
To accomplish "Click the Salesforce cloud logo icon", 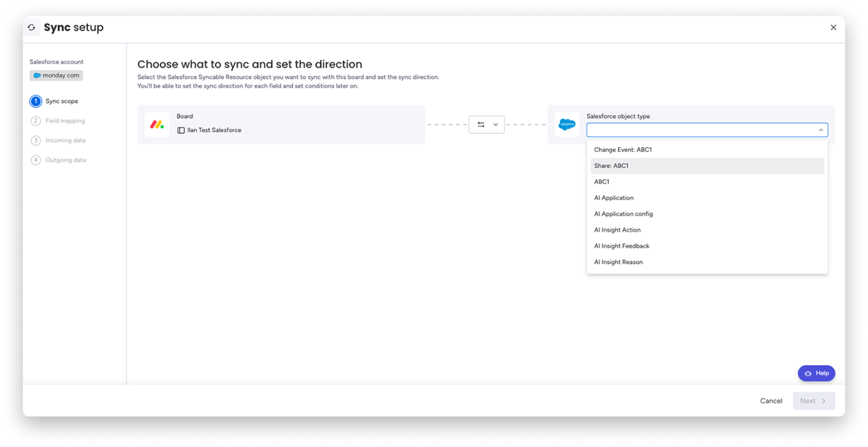I will (567, 124).
